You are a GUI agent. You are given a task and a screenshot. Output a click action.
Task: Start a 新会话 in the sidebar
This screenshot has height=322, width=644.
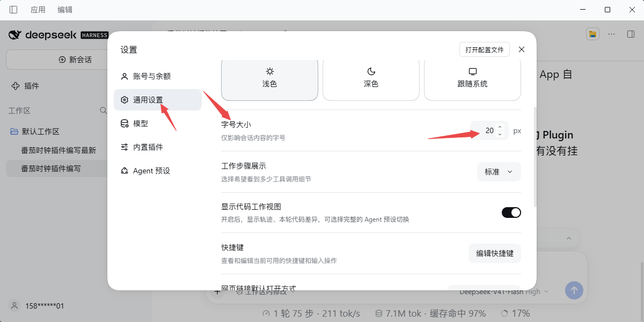75,60
